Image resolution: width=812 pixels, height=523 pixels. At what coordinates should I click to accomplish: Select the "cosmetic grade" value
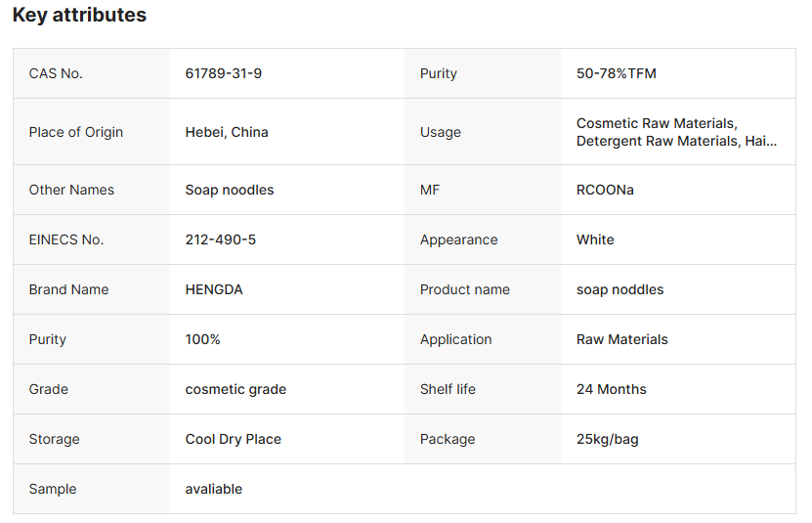235,389
